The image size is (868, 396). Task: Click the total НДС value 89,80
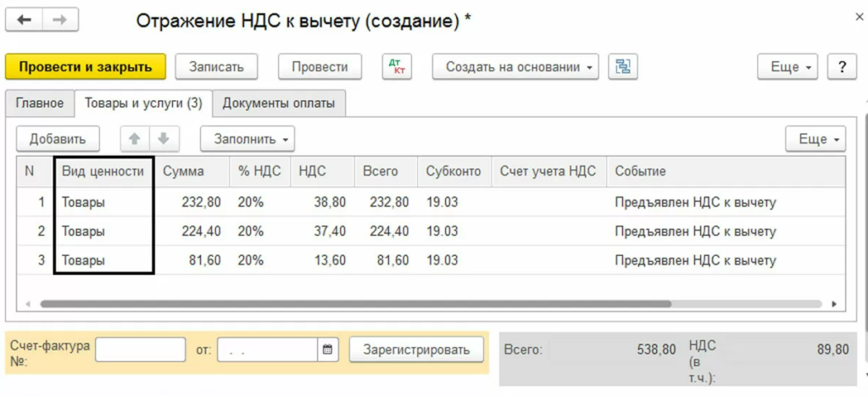pyautogui.click(x=833, y=350)
